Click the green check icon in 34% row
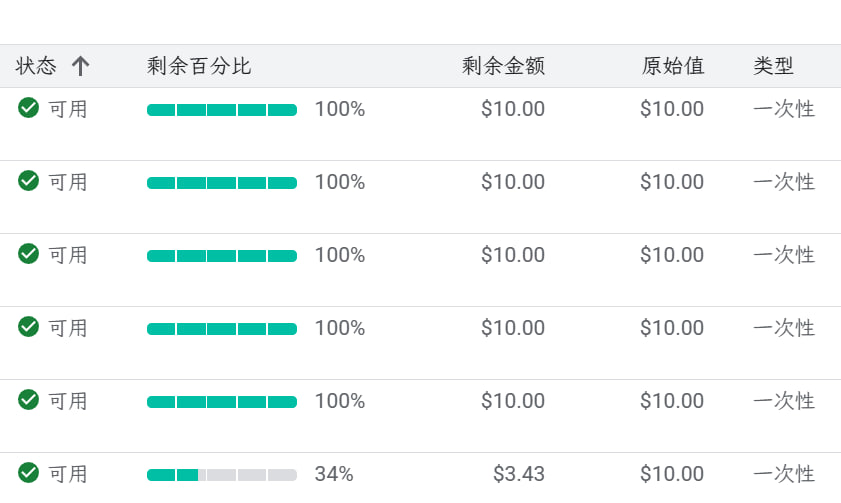This screenshot has height=503, width=841. 28,472
